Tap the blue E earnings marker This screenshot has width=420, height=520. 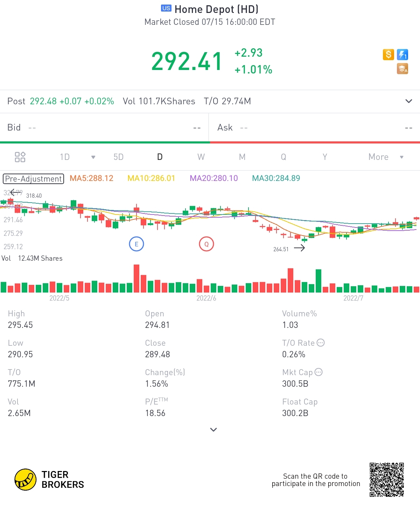tap(136, 244)
